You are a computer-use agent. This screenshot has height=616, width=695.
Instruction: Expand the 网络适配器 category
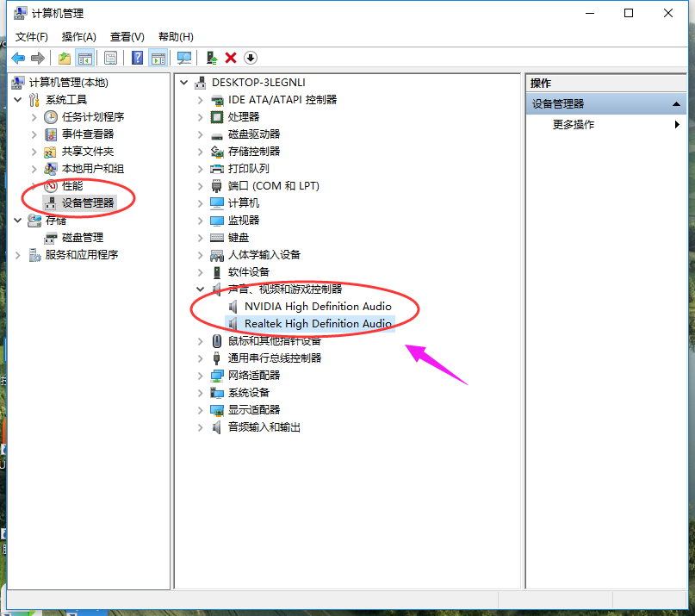click(200, 375)
